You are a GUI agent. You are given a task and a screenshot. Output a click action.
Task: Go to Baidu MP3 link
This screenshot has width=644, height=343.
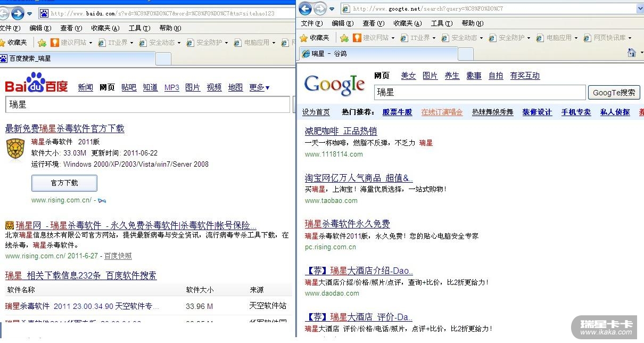point(172,87)
